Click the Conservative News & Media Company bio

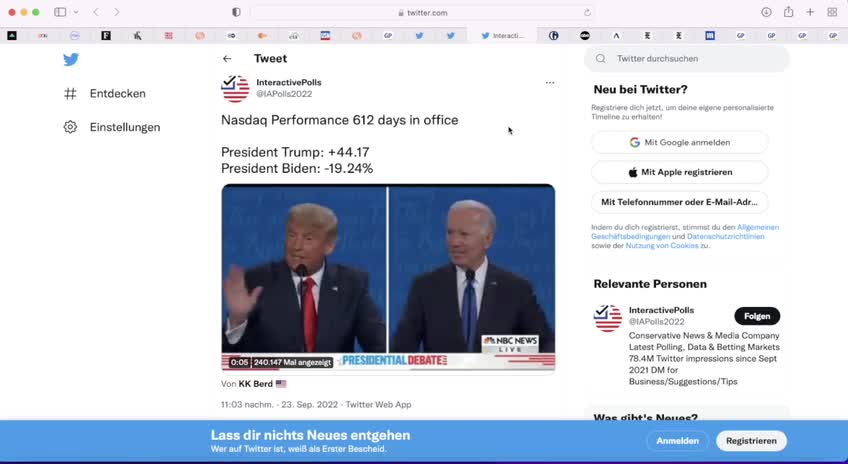pyautogui.click(x=704, y=359)
